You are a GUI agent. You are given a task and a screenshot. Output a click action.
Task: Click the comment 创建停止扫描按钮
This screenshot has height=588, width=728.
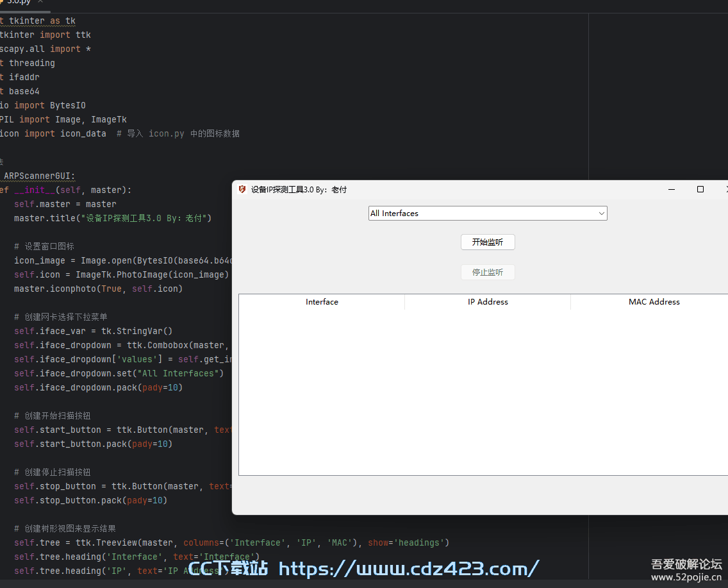(x=53, y=472)
